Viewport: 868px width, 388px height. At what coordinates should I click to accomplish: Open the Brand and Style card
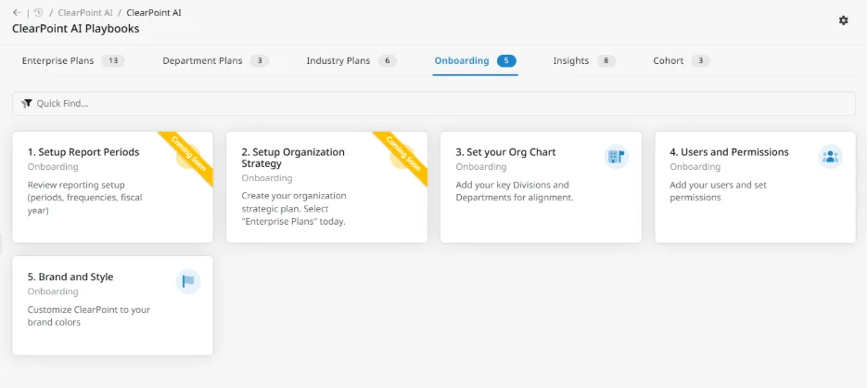tap(112, 305)
